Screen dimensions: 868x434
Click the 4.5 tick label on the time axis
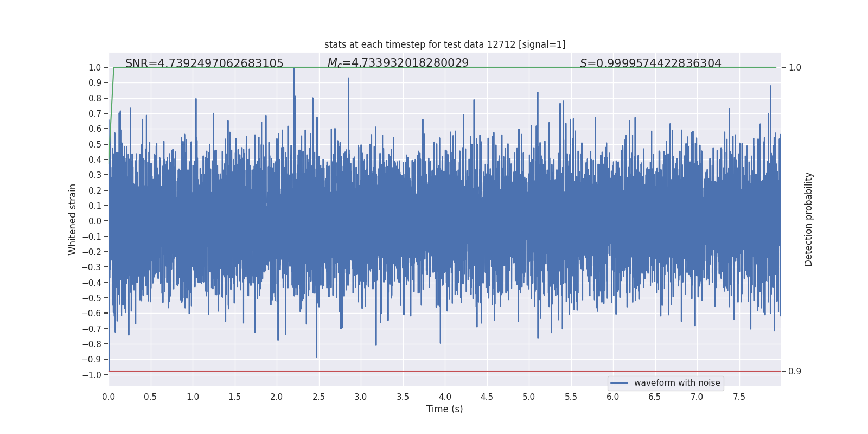point(487,397)
